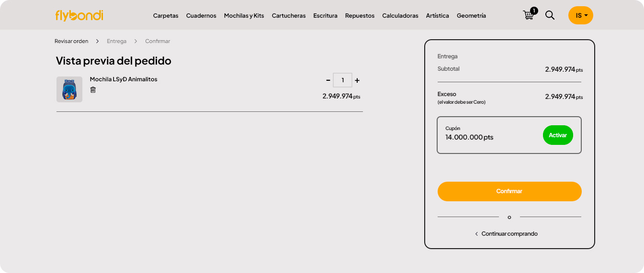The width and height of the screenshot is (644, 273).
Task: Open Calculadoras from the nav bar
Action: 400,16
